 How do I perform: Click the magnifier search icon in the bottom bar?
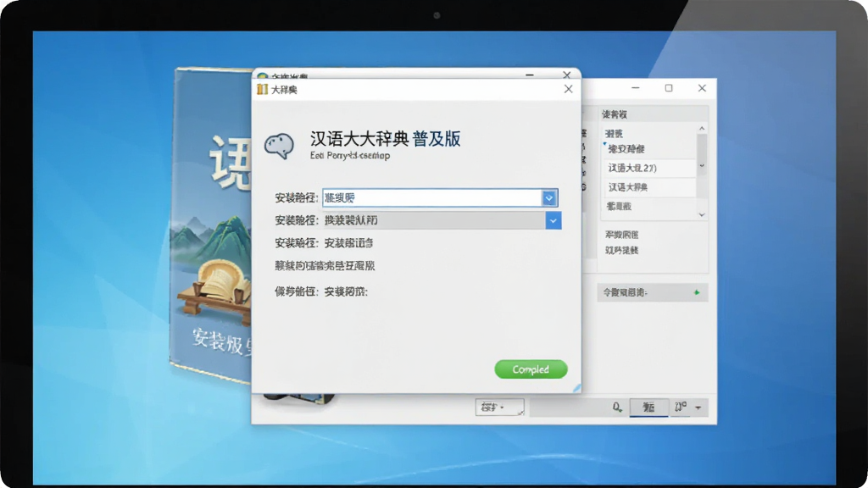point(617,408)
